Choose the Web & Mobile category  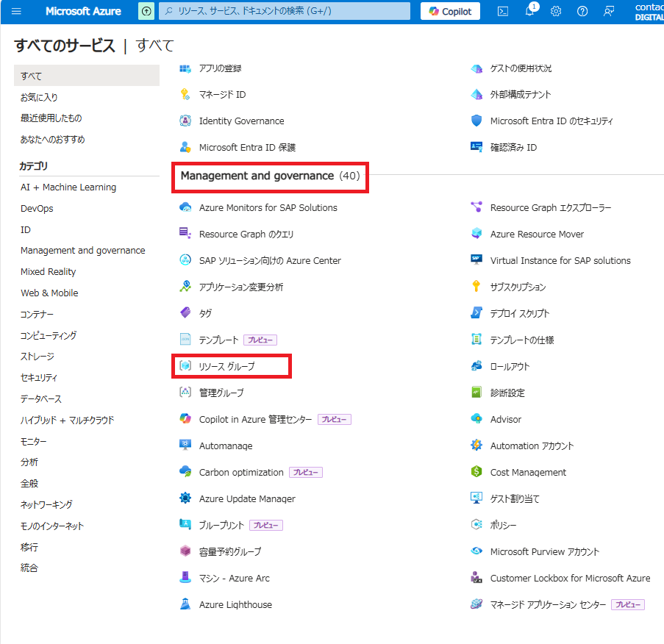49,293
